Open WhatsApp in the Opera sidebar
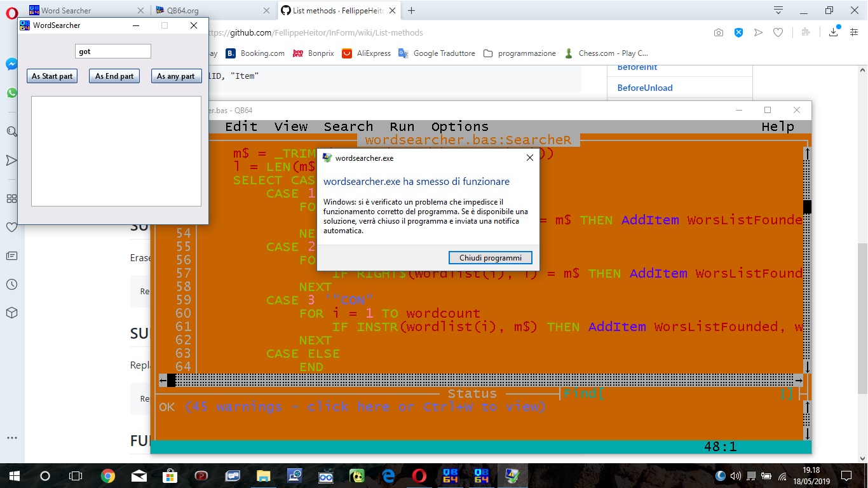868x488 pixels. pos(11,93)
